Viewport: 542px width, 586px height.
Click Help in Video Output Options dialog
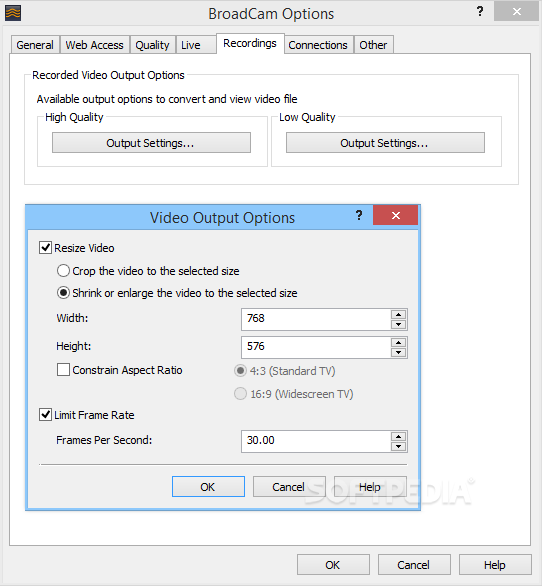pyautogui.click(x=370, y=487)
